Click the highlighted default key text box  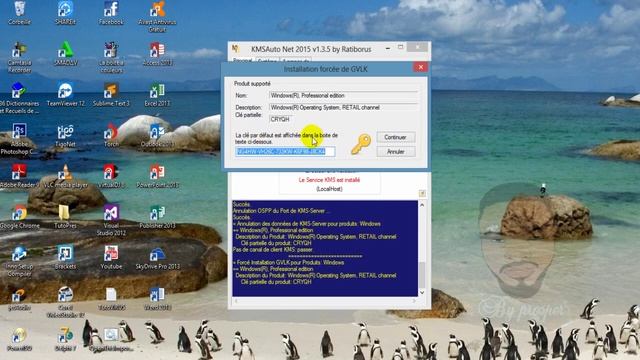285,151
